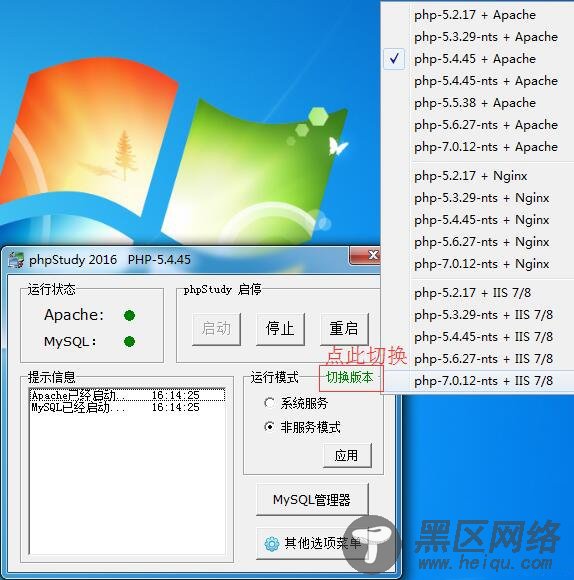Click the PHP-5.4.45 title text
Image resolution: width=574 pixels, height=580 pixels.
click(159, 260)
